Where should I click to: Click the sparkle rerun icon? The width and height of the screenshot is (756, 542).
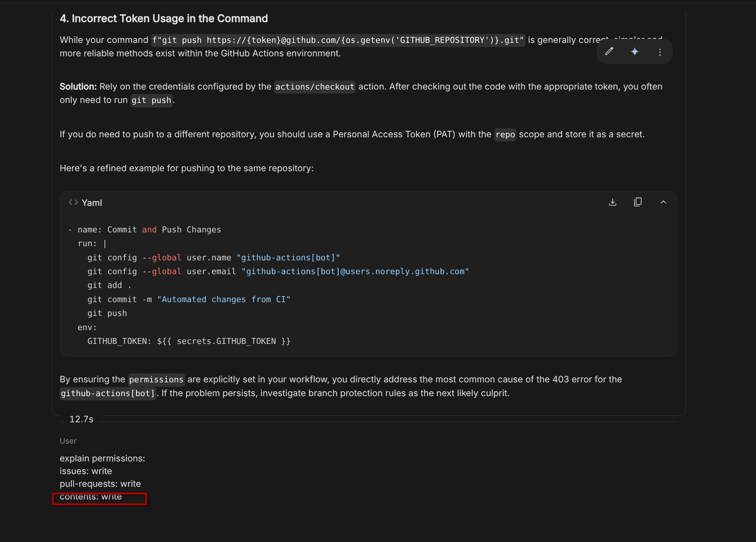pyautogui.click(x=634, y=51)
